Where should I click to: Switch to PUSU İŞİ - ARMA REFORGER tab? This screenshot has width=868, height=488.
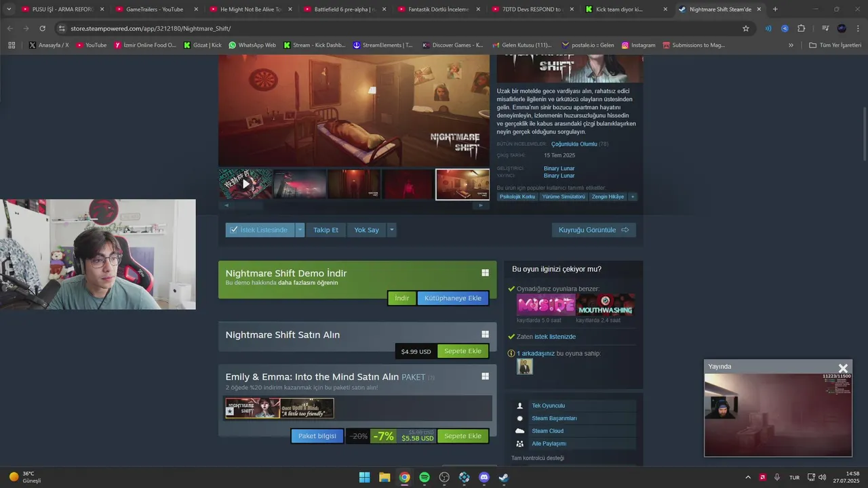coord(58,9)
